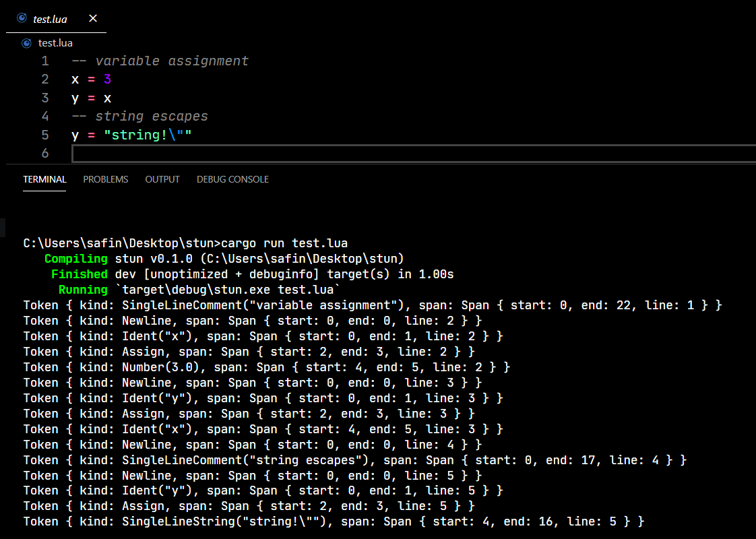Click line number 5 in the gutter
Viewport: 756px width, 539px height.
tap(45, 135)
